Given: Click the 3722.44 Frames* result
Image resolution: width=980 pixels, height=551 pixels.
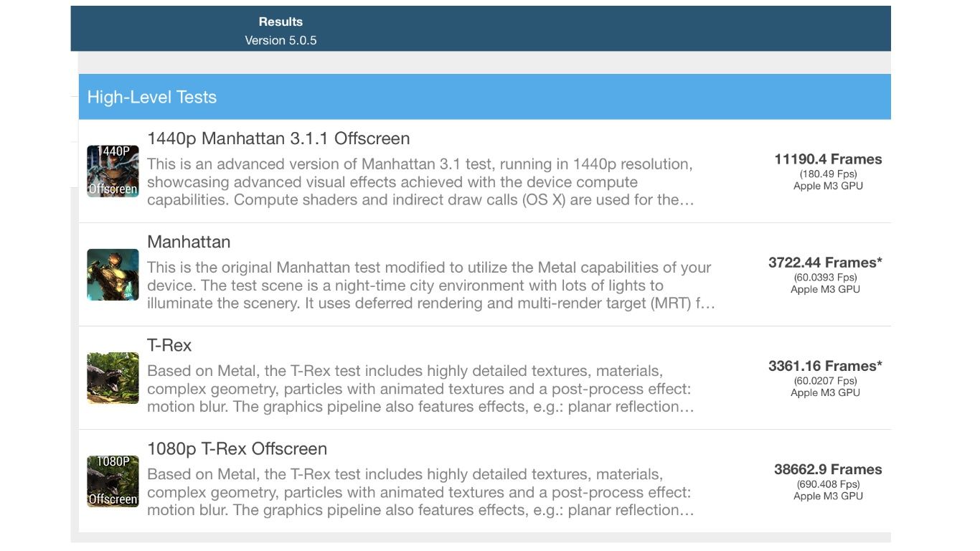Looking at the screenshot, I should tap(825, 263).
